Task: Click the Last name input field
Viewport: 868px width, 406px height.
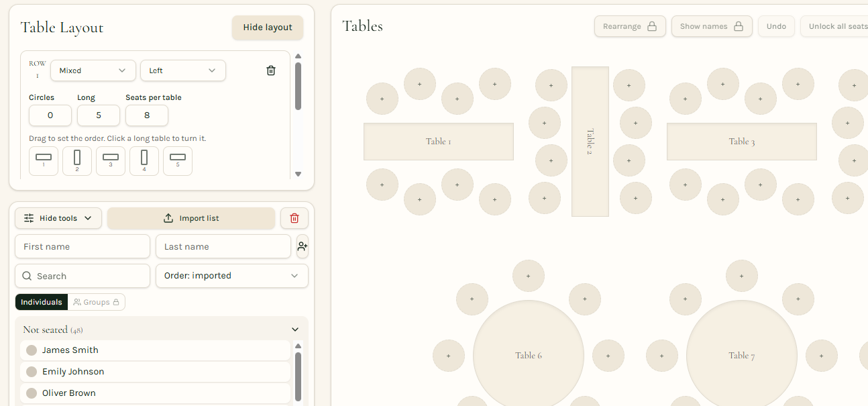Action: [223, 246]
